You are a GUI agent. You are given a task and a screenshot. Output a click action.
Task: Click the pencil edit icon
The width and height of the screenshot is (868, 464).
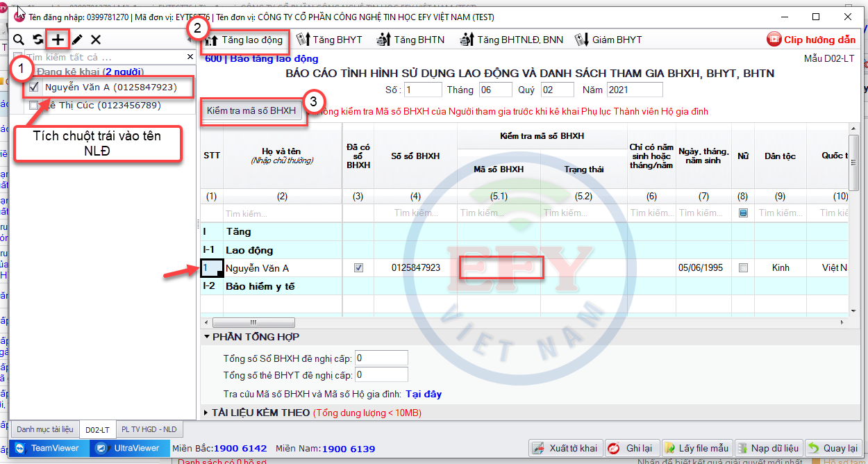pos(77,40)
